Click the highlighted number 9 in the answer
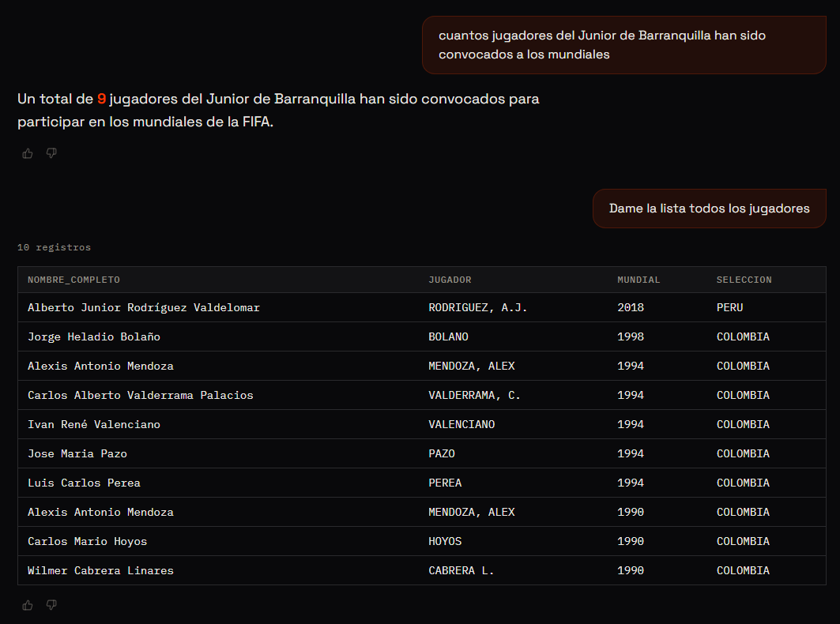Image resolution: width=840 pixels, height=624 pixels. (x=101, y=99)
